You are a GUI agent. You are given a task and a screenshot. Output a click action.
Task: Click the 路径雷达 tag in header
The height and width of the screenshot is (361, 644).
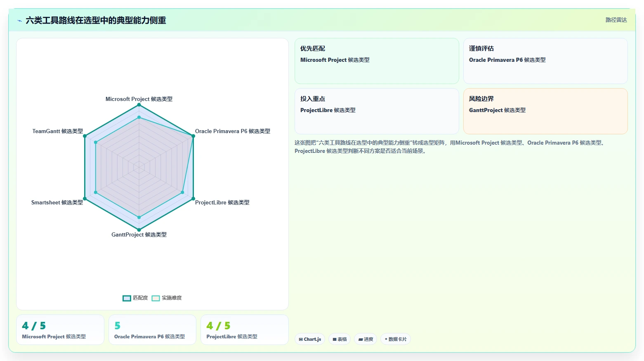(x=616, y=20)
